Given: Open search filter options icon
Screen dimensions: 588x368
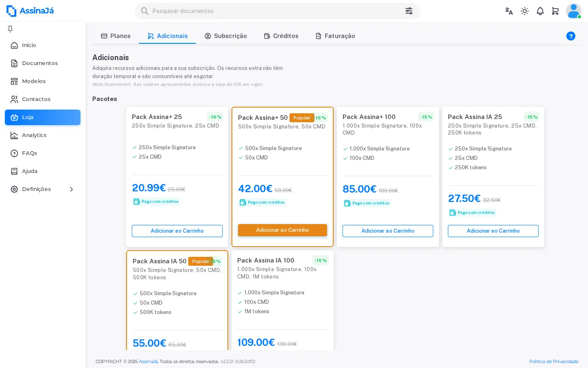Looking at the screenshot, I should click(409, 11).
